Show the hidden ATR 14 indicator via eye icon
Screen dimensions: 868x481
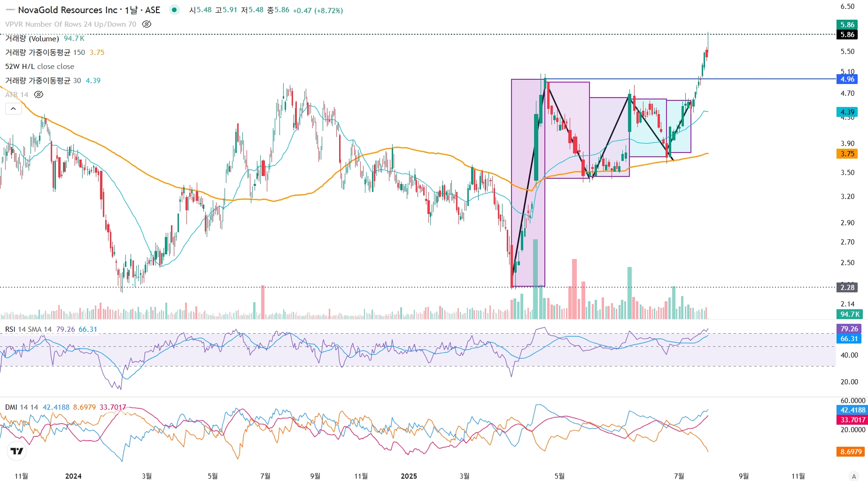click(x=39, y=94)
